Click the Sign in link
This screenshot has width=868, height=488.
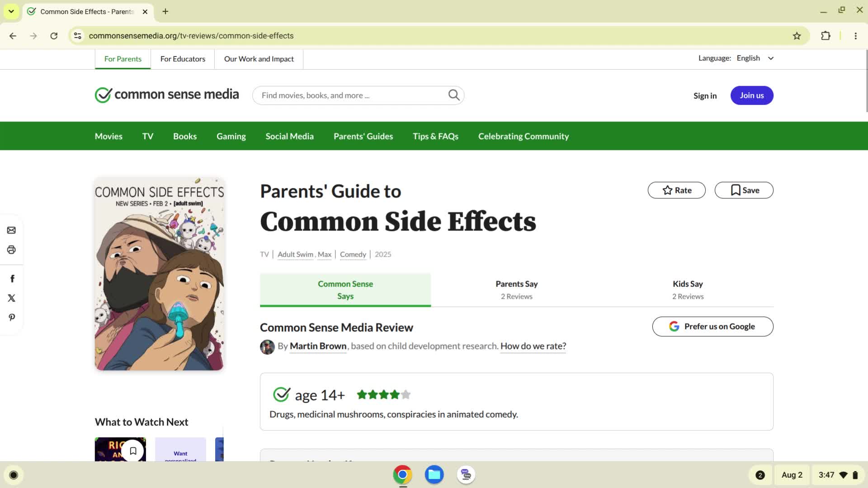tap(705, 96)
